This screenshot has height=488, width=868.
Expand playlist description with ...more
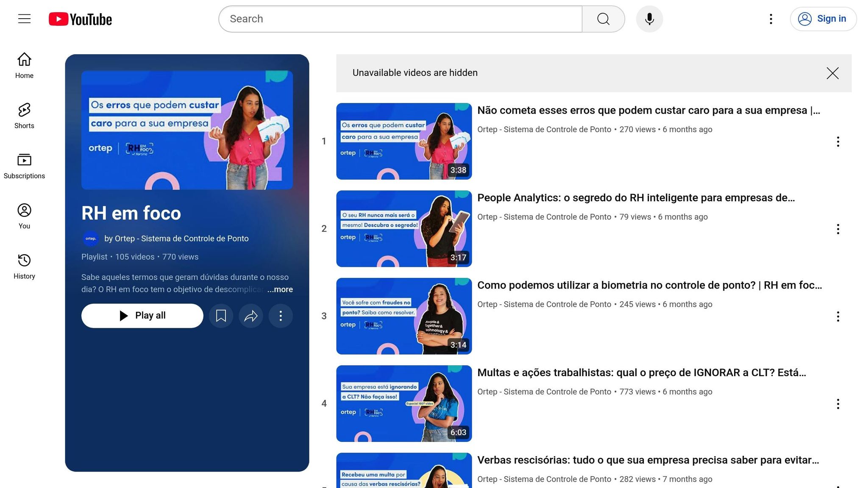point(280,289)
